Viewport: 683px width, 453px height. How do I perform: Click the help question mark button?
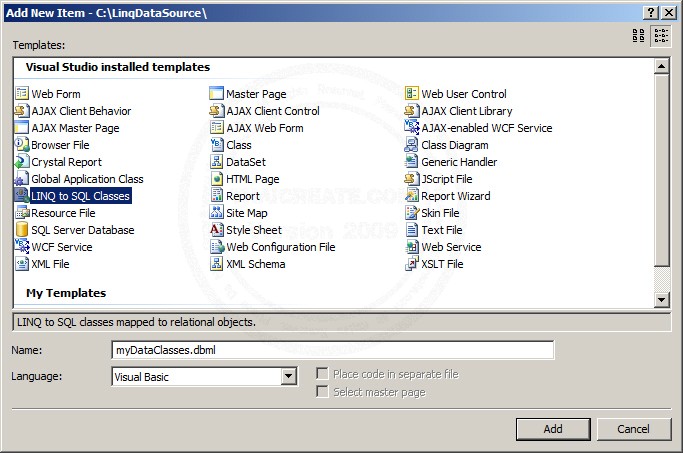[x=650, y=13]
